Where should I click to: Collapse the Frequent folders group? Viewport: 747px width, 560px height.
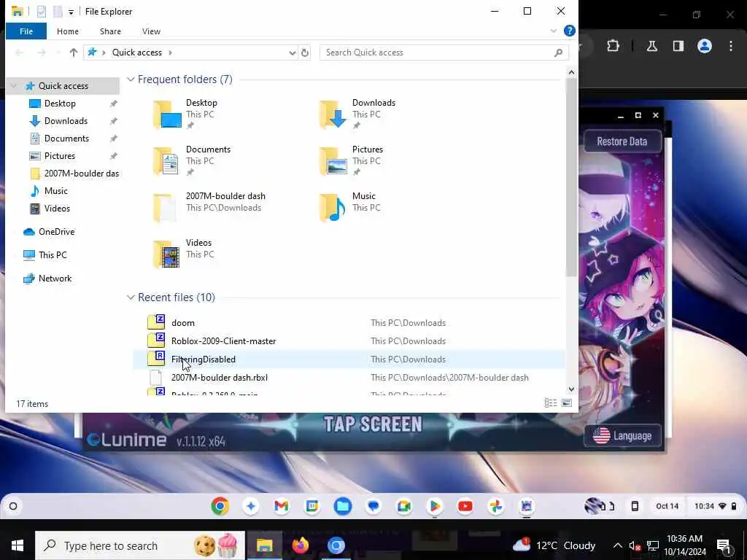point(131,79)
